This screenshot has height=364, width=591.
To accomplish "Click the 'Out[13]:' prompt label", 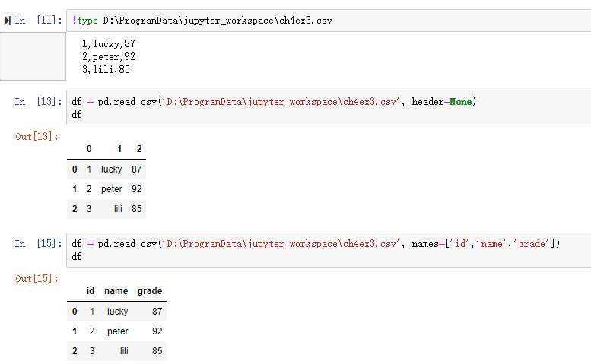I will [x=37, y=137].
